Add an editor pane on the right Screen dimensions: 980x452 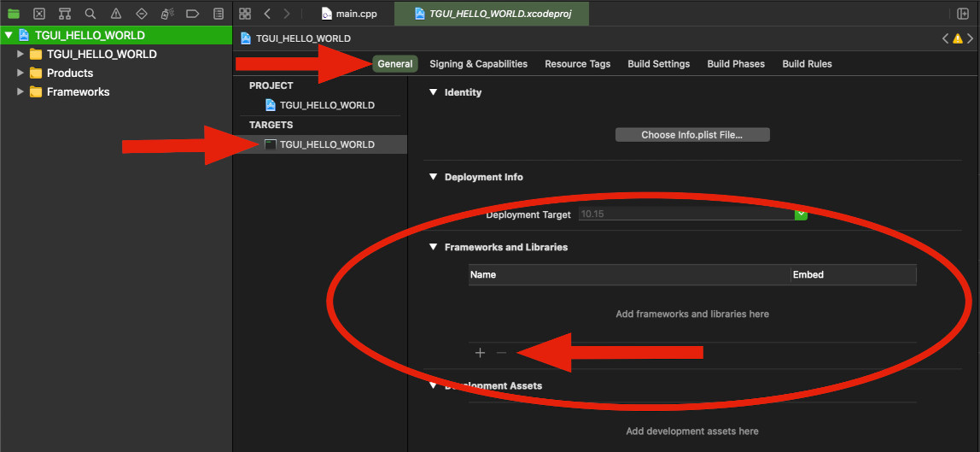[x=963, y=13]
